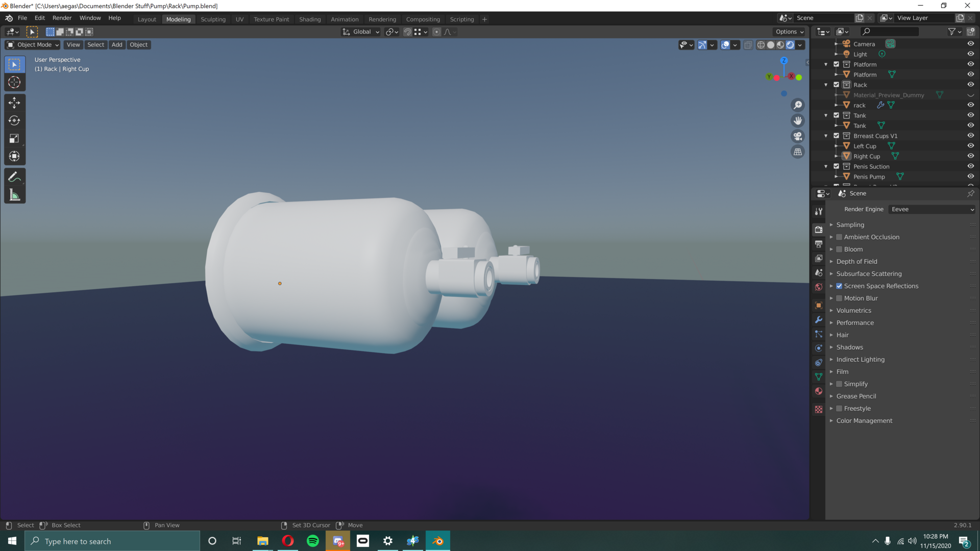Collapse the Breast Cups V1 collection
Image resolution: width=980 pixels, height=551 pixels.
tap(826, 136)
